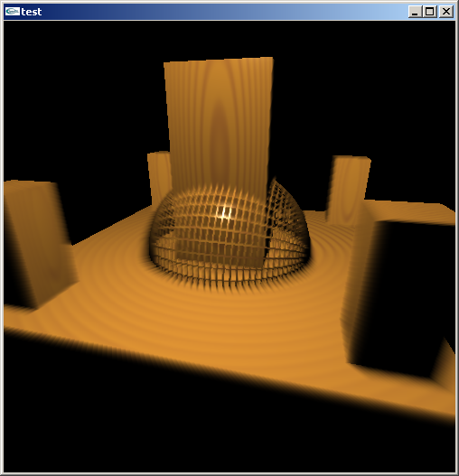Viewport: 459px width, 476px height.
Task: Click the top edge of the tall central block
Action: (x=219, y=61)
